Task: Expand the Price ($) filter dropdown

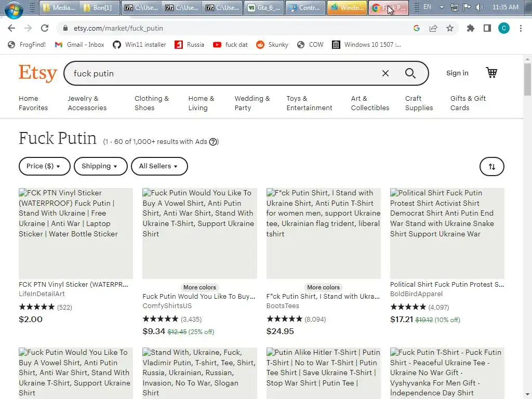Action: (45, 166)
